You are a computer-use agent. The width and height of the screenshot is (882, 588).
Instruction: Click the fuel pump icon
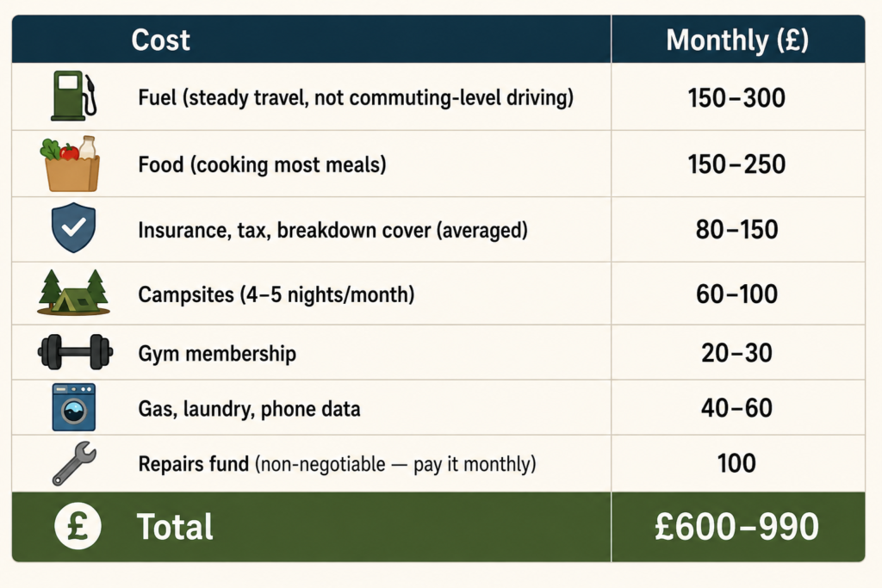click(x=74, y=96)
